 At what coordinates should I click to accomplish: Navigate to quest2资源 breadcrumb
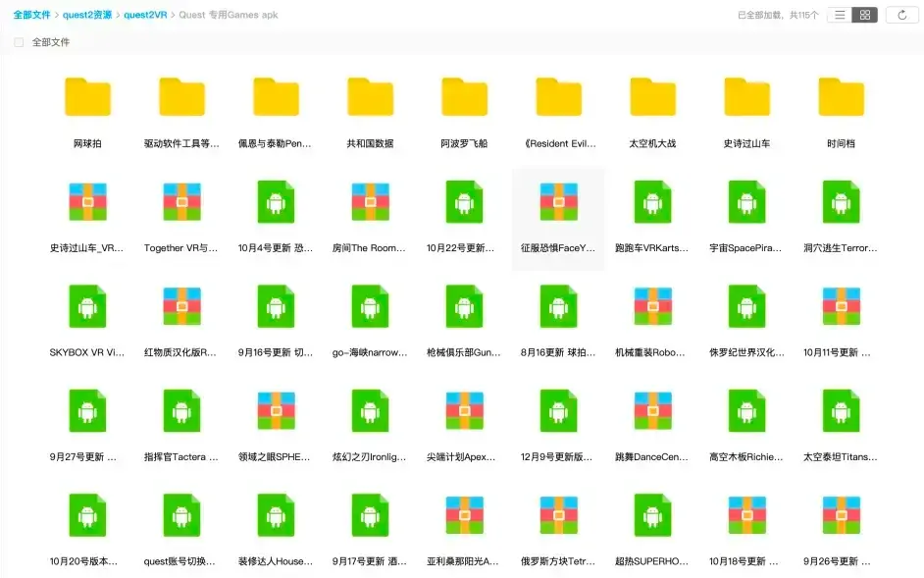tap(86, 15)
